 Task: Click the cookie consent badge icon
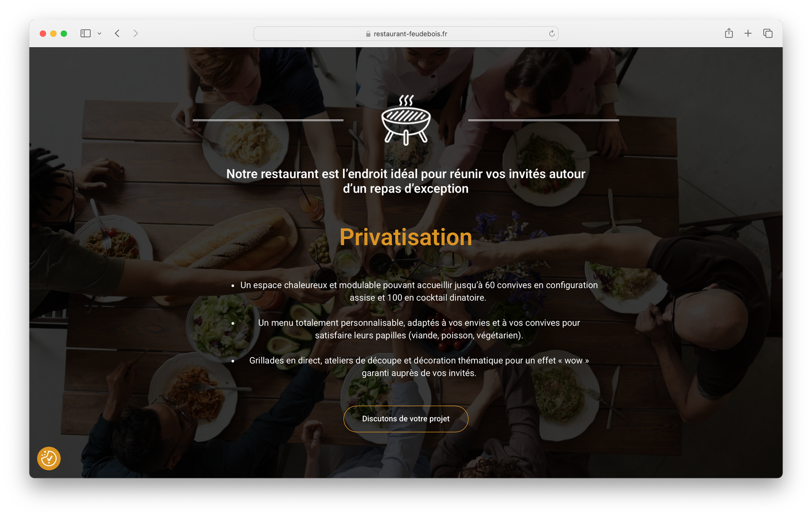(x=49, y=459)
